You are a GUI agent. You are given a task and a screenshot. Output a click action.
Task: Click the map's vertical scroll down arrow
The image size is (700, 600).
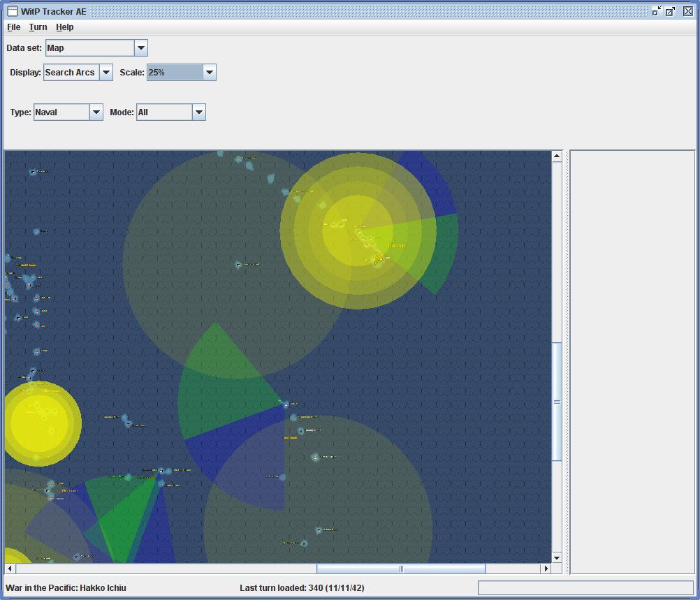557,557
